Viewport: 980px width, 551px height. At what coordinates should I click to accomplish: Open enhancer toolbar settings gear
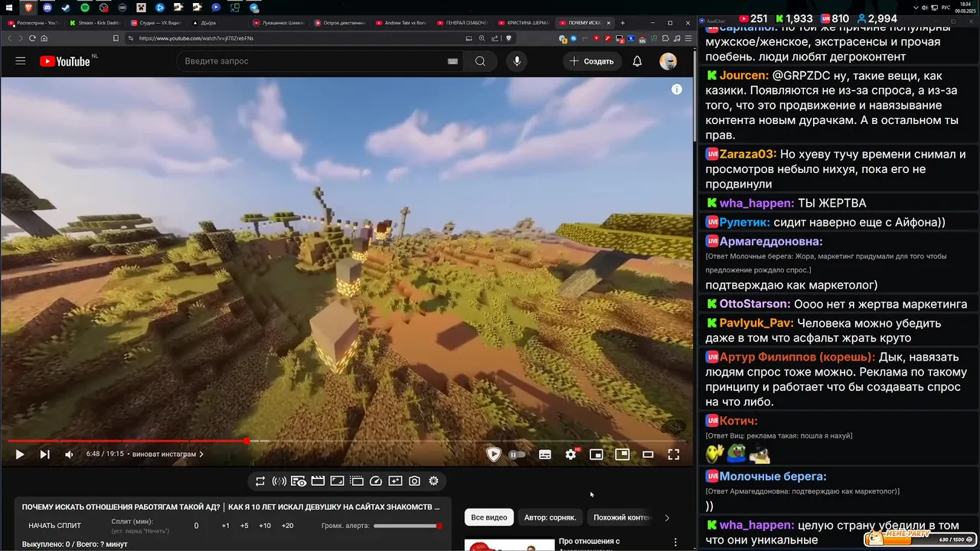tap(433, 481)
